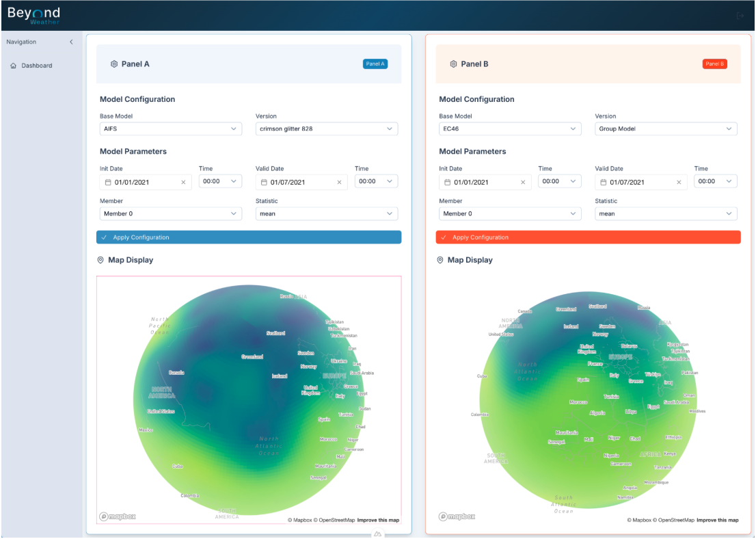Click Improve this map link in Panel B
756x539 pixels.
pyautogui.click(x=718, y=520)
